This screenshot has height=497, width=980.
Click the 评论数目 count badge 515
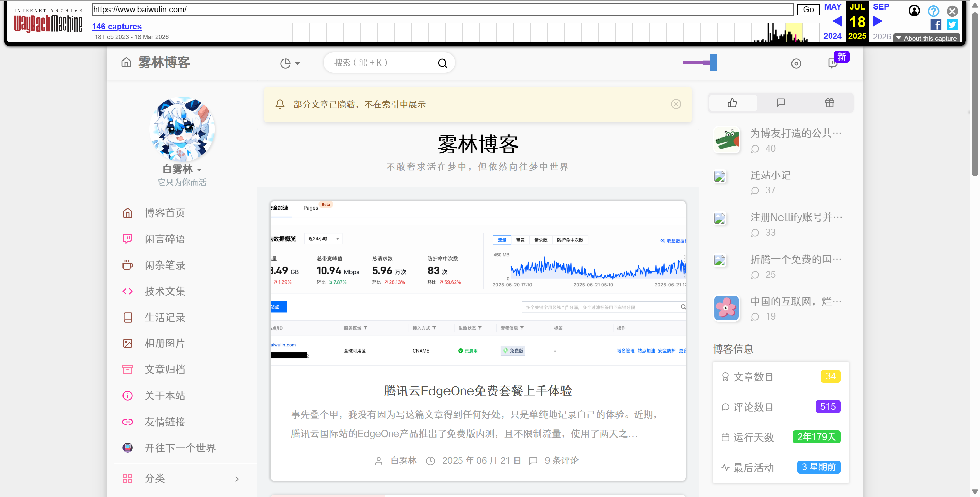coord(828,407)
